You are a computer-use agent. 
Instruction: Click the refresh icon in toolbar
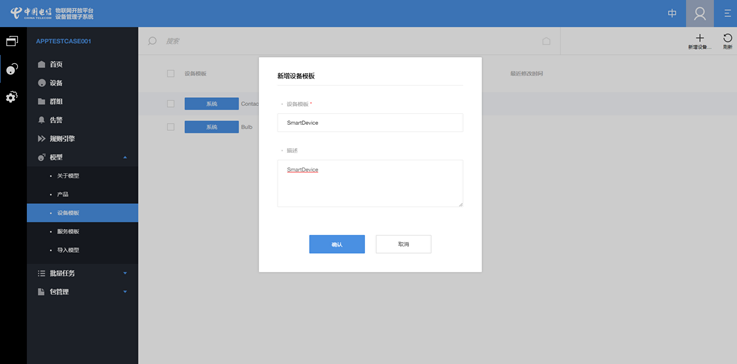tap(727, 38)
